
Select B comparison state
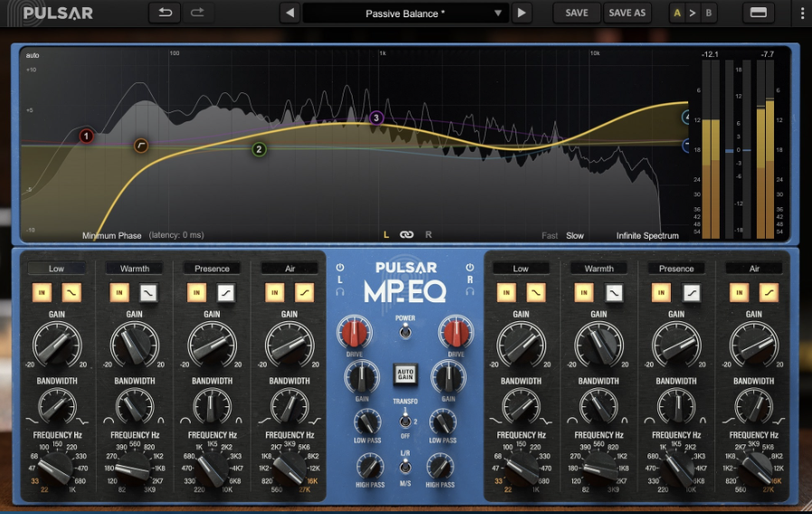[x=708, y=14]
